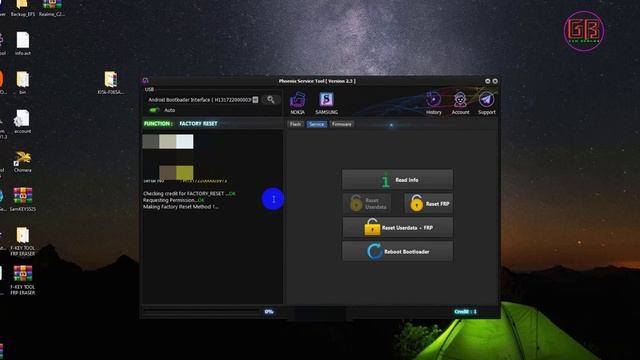The height and width of the screenshot is (360, 640).
Task: Select the Chimera shortcut on desktop
Action: pyautogui.click(x=23, y=161)
